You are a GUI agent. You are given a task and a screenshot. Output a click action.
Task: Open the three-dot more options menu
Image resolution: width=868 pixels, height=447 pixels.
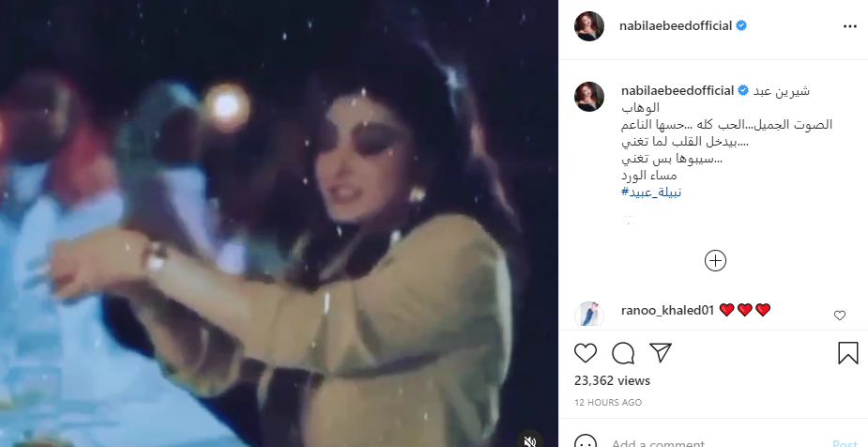click(850, 26)
